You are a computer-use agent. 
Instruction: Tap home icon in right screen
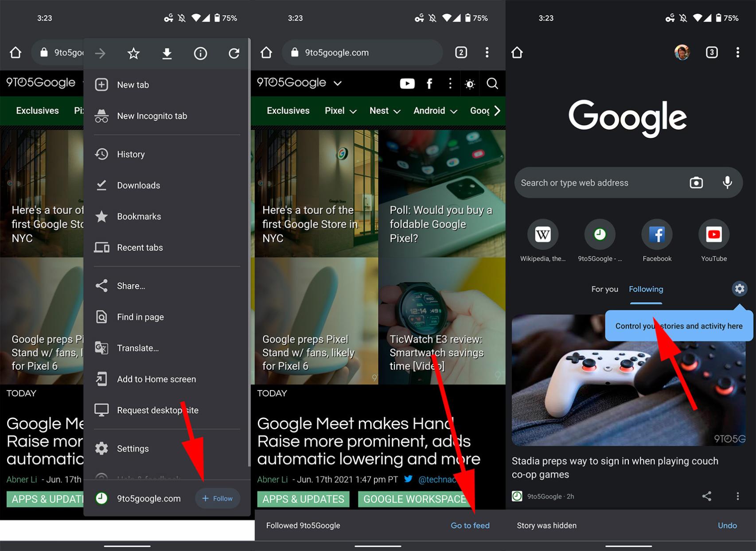(x=517, y=53)
